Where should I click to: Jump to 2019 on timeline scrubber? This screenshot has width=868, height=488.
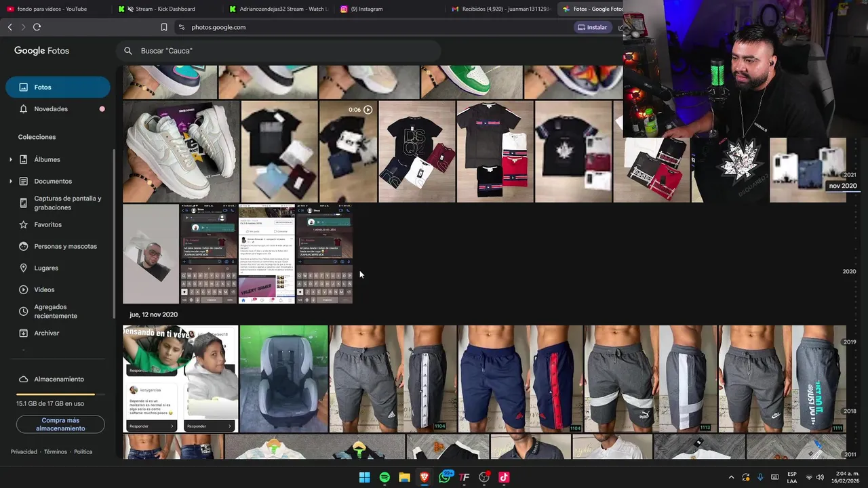850,342
